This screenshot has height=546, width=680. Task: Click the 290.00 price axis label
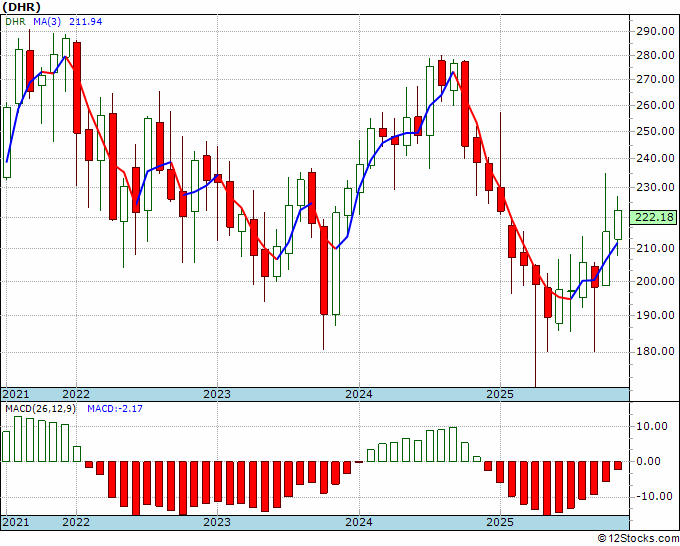pyautogui.click(x=655, y=31)
